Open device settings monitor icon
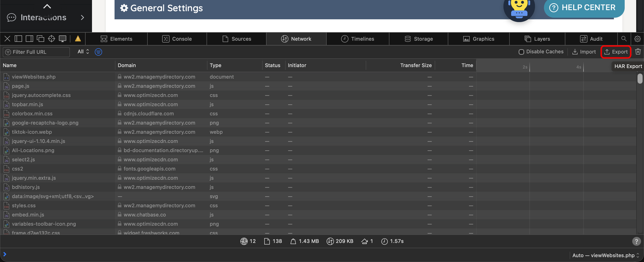This screenshot has width=644, height=262. tap(63, 39)
